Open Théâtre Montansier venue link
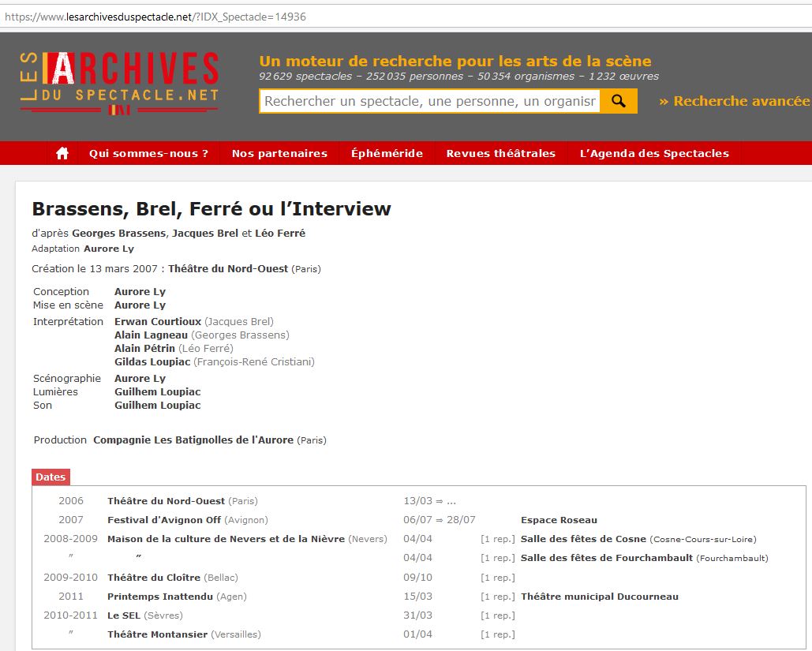The image size is (812, 651). pyautogui.click(x=157, y=634)
